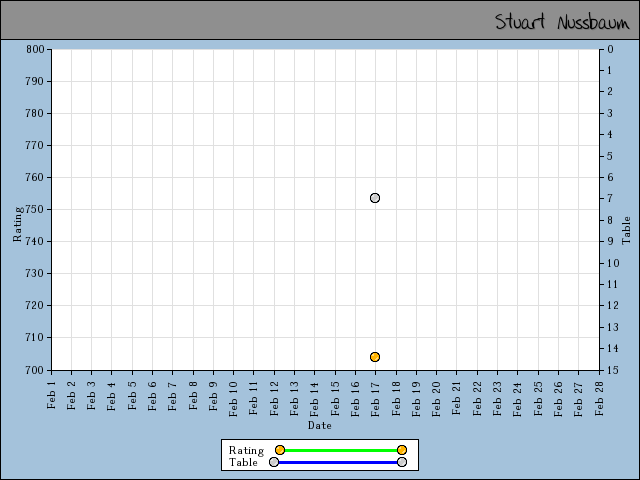Click the '720' rating axis value
Viewport: 640px width, 480px height.
tap(36, 305)
